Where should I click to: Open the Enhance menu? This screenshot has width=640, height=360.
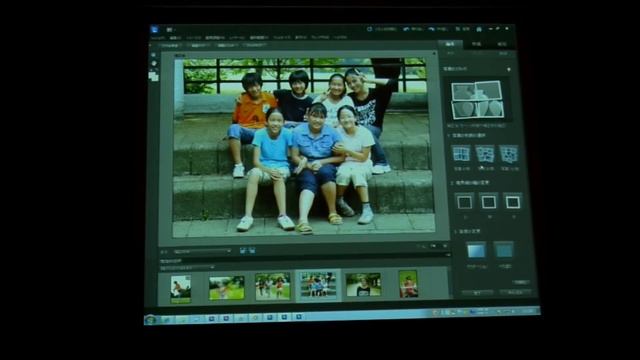215,38
